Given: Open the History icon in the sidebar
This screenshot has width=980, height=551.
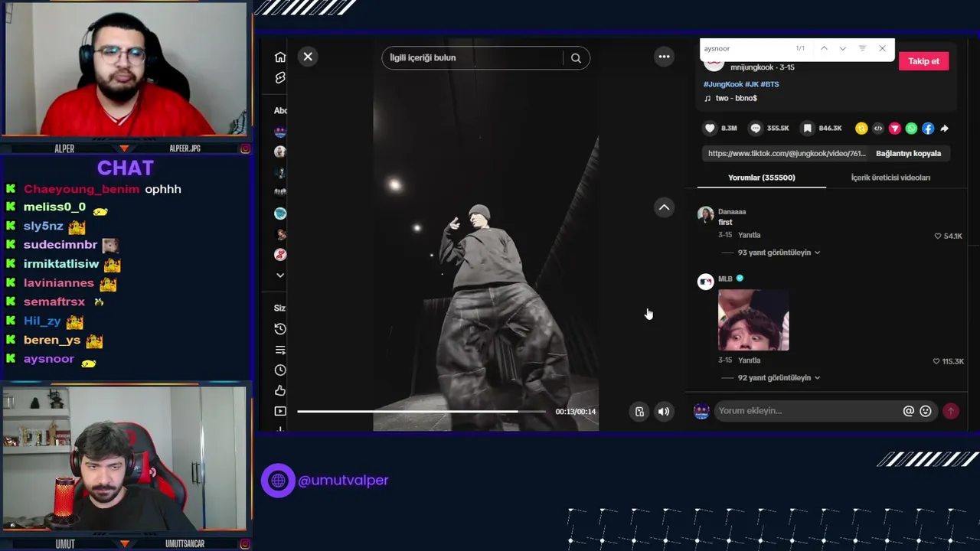Looking at the screenshot, I should point(280,328).
